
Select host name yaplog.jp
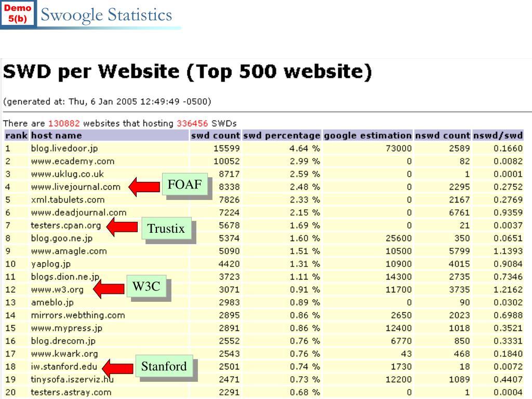coord(51,264)
